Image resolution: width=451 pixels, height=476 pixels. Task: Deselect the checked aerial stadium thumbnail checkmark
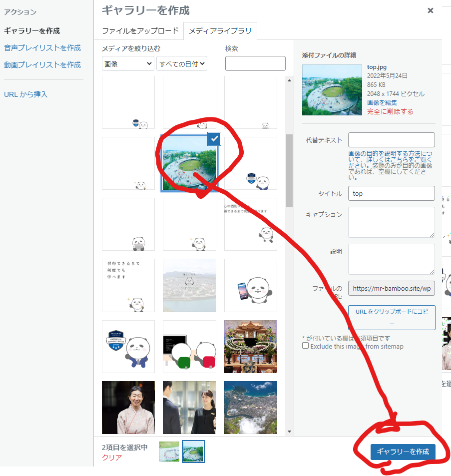click(214, 139)
